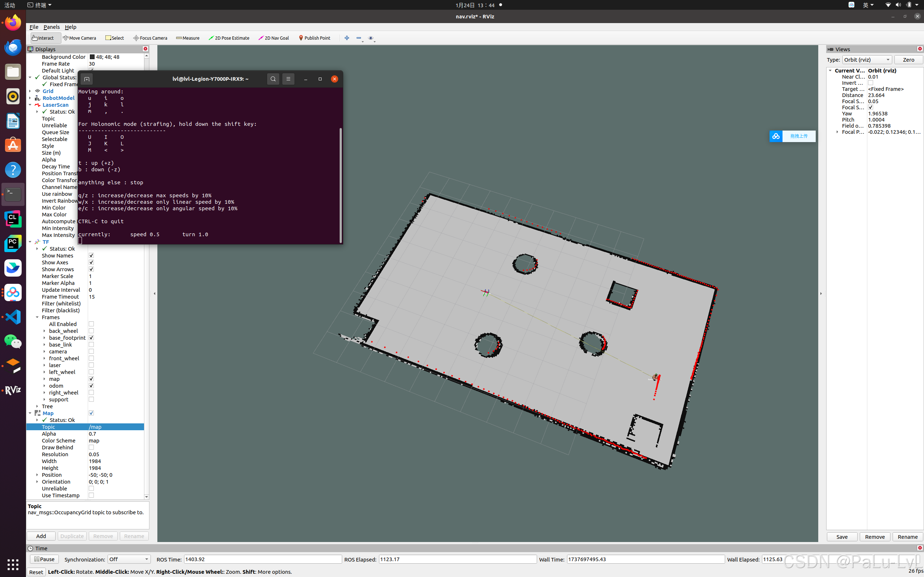Click the Add display button
Screen dimensions: 924x577
[x=41, y=536]
